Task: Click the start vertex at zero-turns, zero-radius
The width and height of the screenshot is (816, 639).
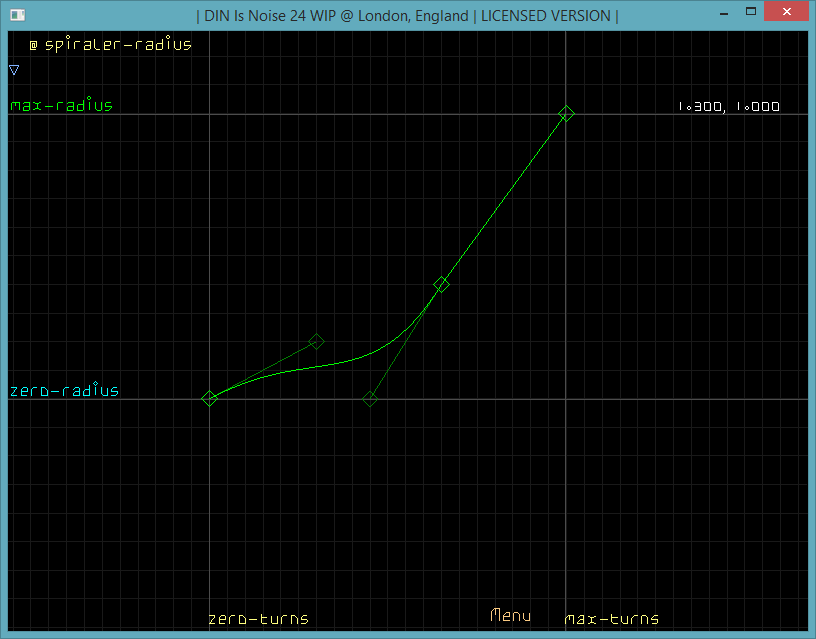Action: [210, 399]
